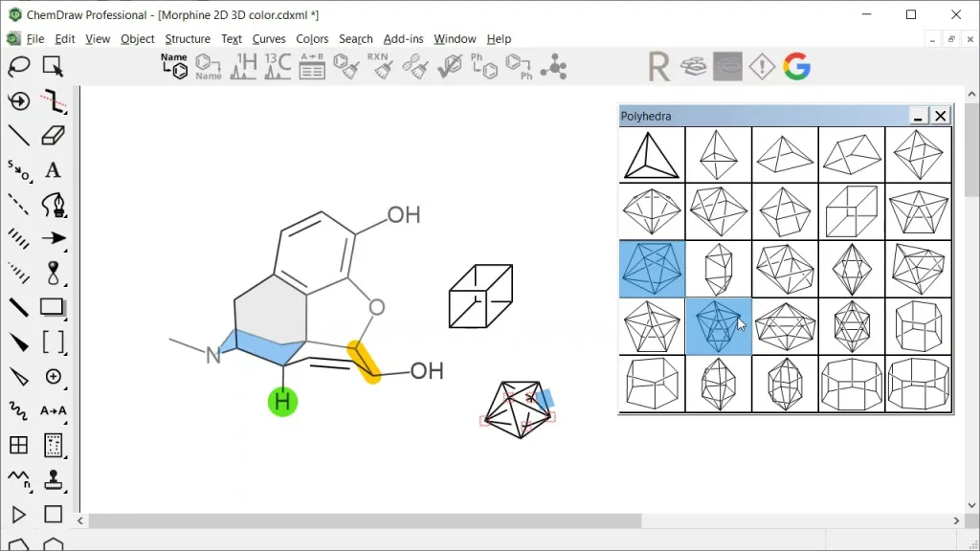
Task: Select the Lasso selection tool
Action: point(19,67)
